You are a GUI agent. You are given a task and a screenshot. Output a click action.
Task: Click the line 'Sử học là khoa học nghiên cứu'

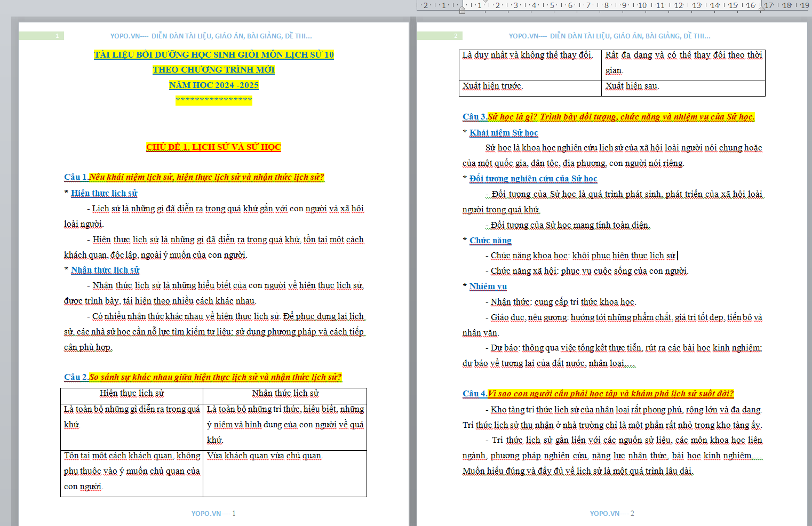(624, 148)
